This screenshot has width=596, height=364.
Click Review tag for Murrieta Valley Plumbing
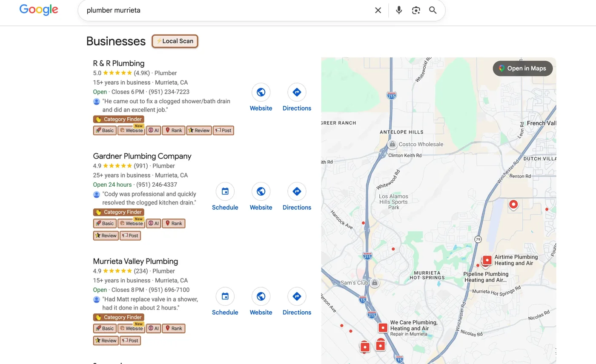click(x=106, y=341)
